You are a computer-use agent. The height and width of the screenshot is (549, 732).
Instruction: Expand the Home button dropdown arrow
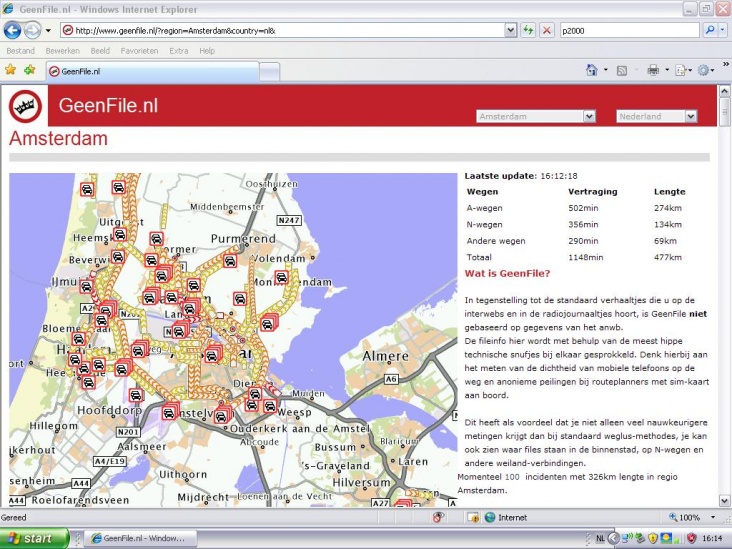point(605,70)
